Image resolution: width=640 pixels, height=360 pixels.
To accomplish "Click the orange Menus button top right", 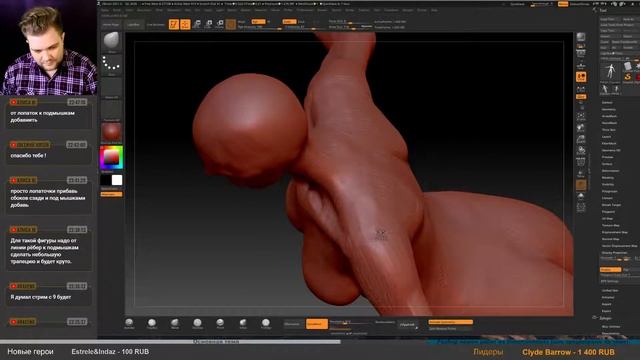I will [563, 4].
